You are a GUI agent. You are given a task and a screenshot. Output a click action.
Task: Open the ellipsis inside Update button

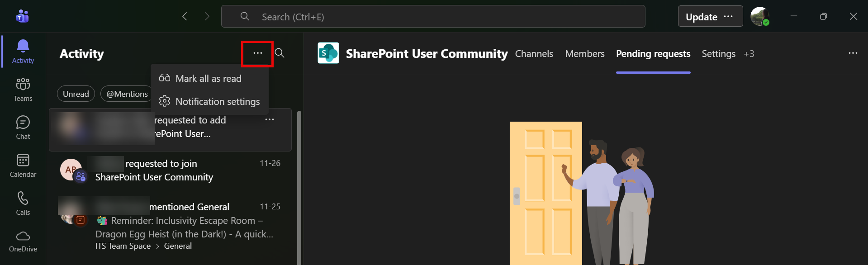coord(728,16)
